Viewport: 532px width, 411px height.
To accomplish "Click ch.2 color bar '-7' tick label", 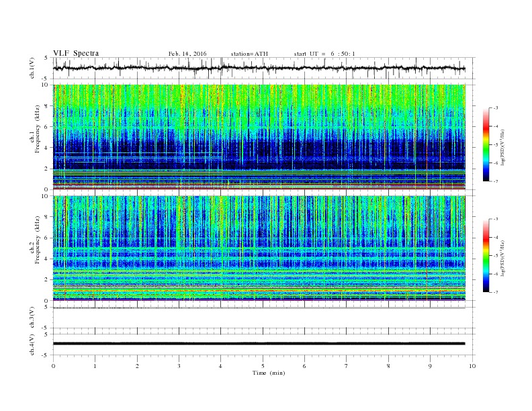I will (x=496, y=292).
